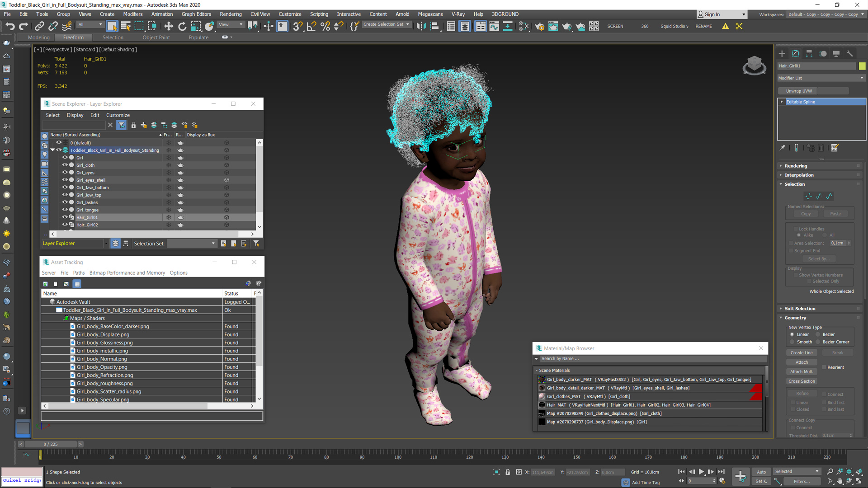Open the Selection Set dropdown in Scene Explorer
The width and height of the screenshot is (868, 488).
(192, 244)
